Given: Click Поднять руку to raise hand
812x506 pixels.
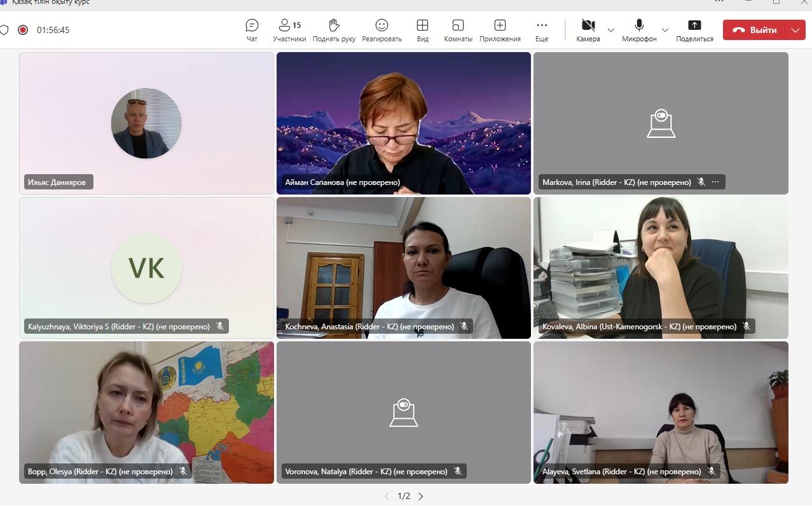Looking at the screenshot, I should click(334, 30).
